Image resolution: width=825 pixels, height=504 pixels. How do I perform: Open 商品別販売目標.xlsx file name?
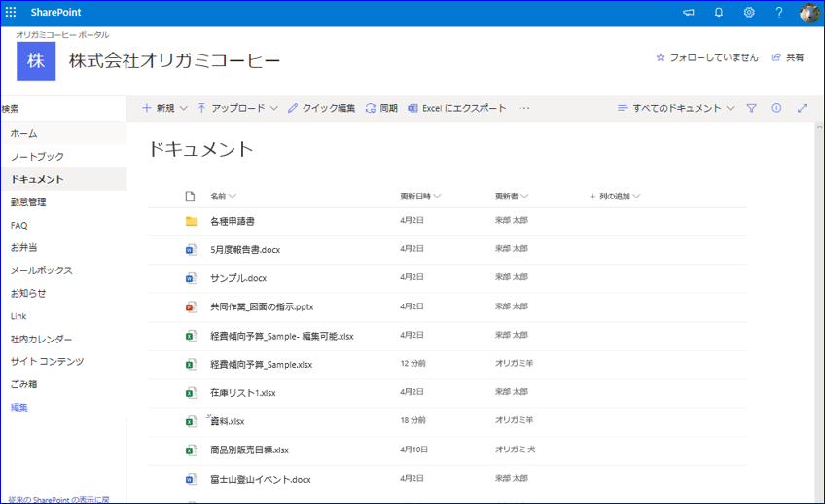click(249, 450)
